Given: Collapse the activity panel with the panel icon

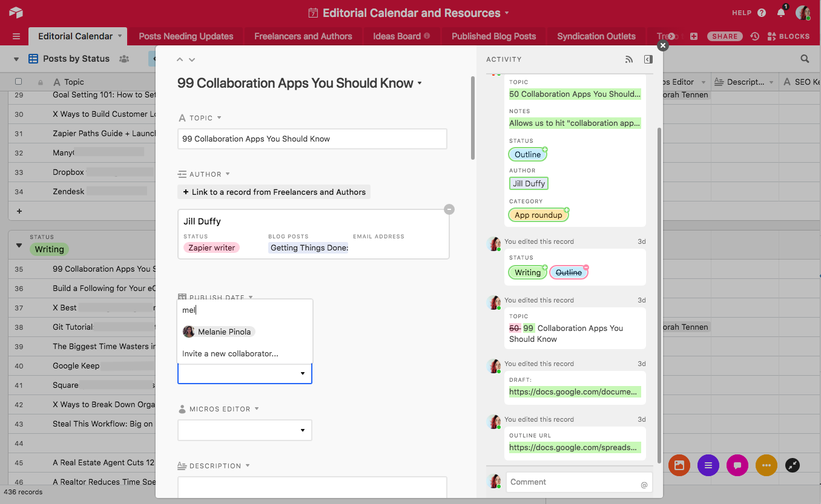Looking at the screenshot, I should point(648,59).
